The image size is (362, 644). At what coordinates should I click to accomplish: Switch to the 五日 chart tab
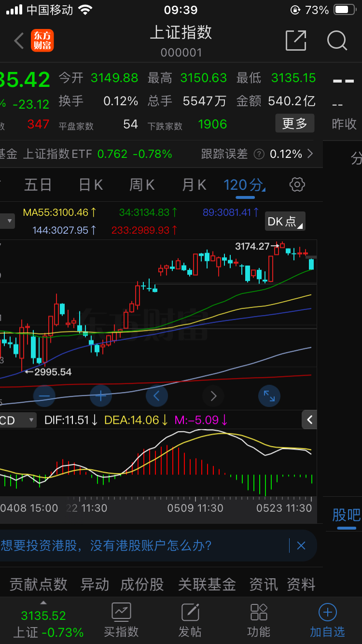pos(38,184)
